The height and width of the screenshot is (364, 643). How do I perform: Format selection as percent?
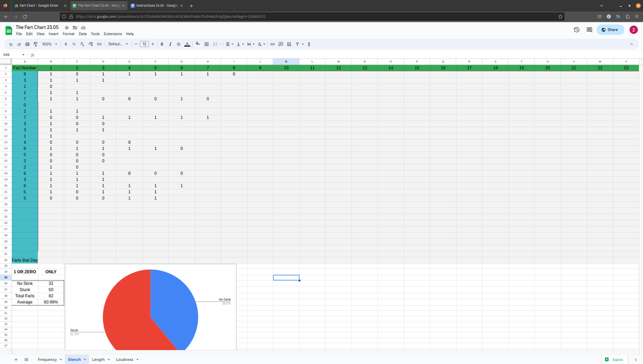tap(74, 44)
